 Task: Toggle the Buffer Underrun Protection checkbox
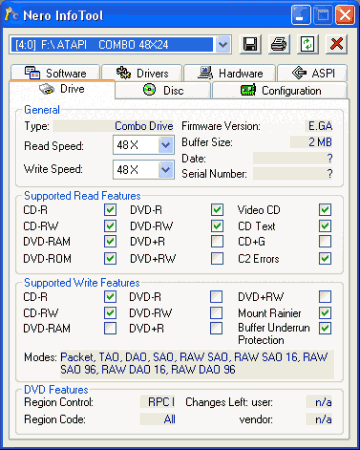325,328
